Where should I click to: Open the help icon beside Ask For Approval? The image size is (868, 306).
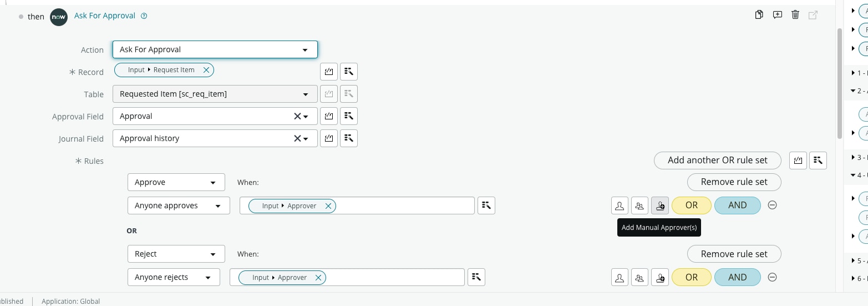144,16
